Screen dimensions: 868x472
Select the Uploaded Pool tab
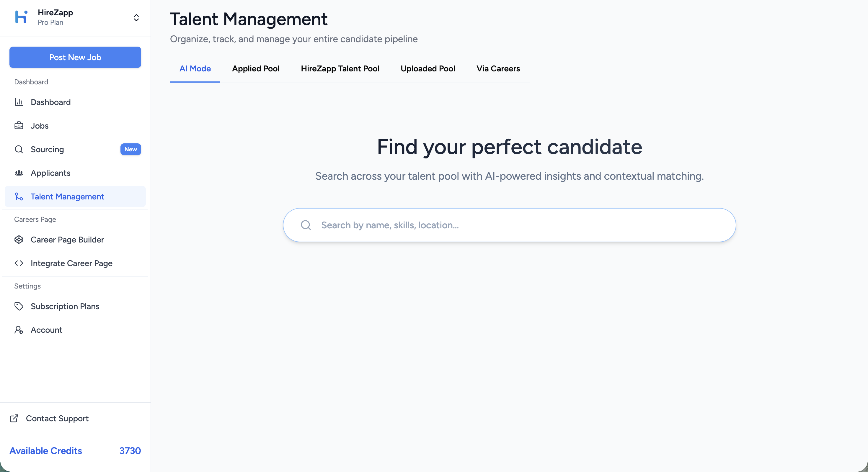pos(428,69)
